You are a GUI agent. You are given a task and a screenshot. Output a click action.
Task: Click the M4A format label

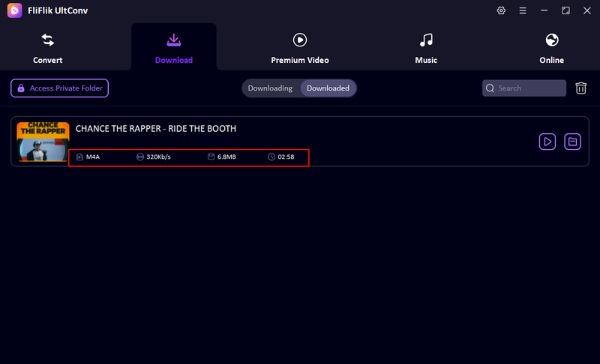(92, 157)
